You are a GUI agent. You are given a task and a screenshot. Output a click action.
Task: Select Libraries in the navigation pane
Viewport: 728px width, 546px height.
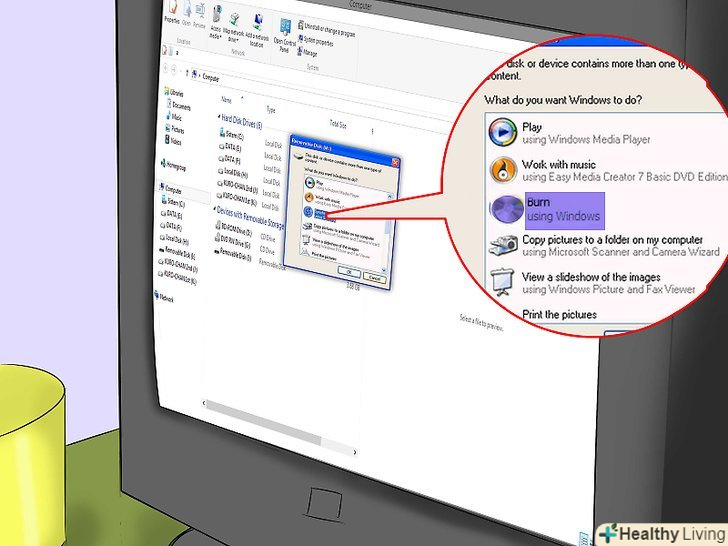[x=174, y=92]
